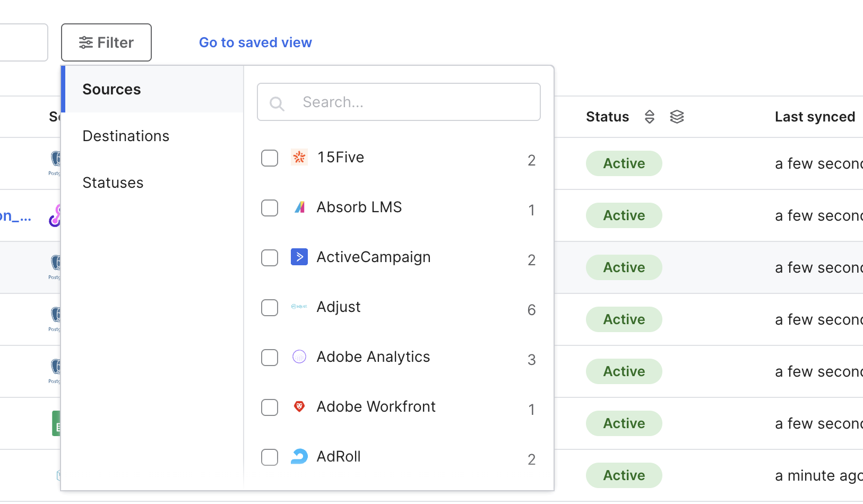Screen dimensions: 863x504
Task: Select the Sources filter category
Action: 152,89
